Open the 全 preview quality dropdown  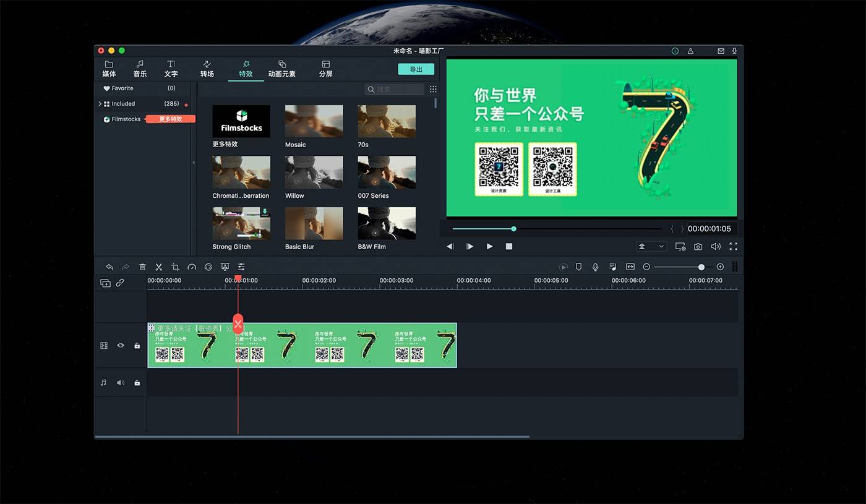[652, 246]
